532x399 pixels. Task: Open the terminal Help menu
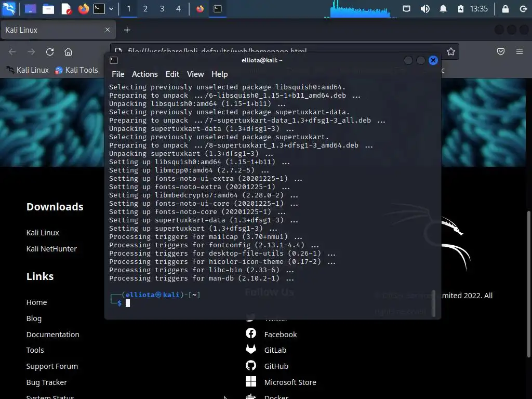coord(220,74)
